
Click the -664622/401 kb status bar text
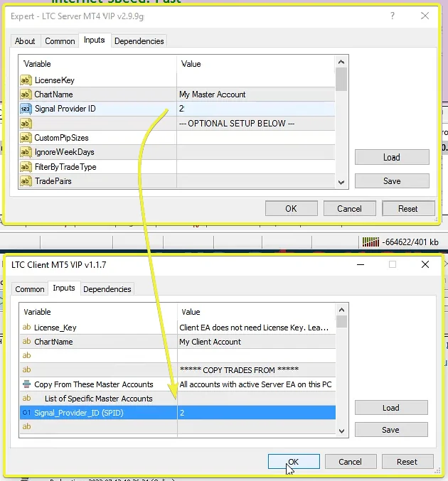[410, 242]
